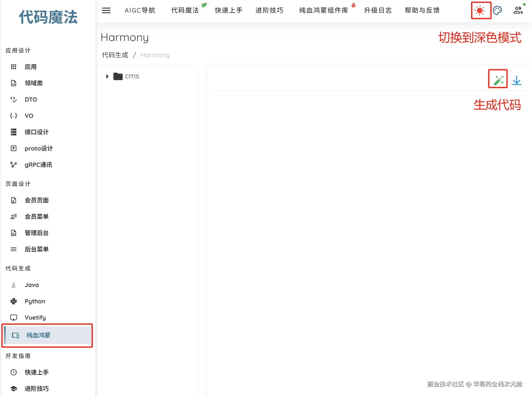Click the 代码魔法 logo title
The width and height of the screenshot is (532, 397).
click(x=48, y=17)
